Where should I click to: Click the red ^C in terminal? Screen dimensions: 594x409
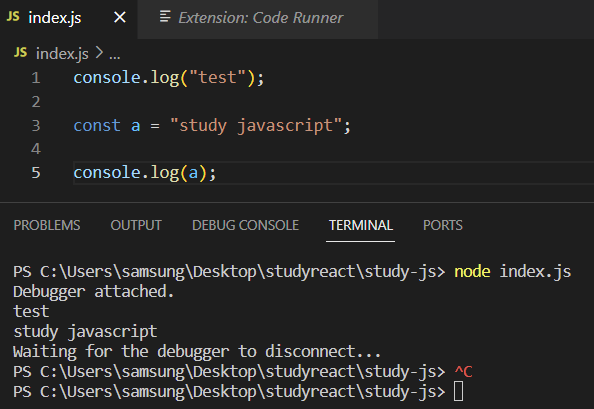tap(463, 372)
